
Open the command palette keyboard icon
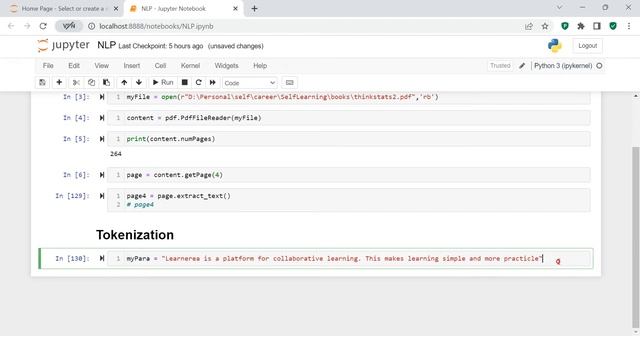point(289,82)
